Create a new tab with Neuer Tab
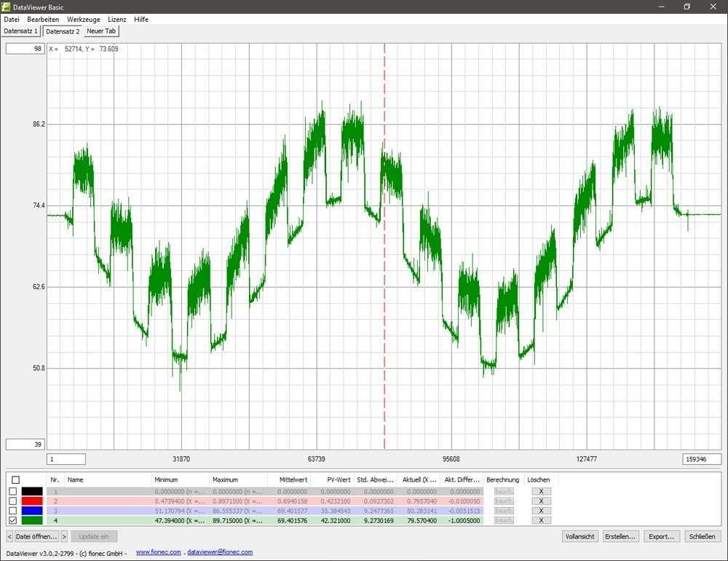Viewport: 728px width, 561px height. click(x=101, y=31)
